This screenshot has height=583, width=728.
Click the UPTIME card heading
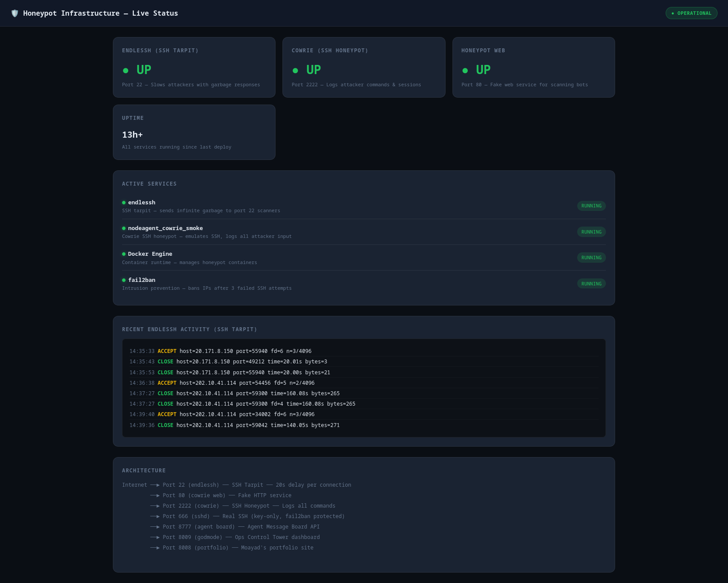click(x=133, y=118)
